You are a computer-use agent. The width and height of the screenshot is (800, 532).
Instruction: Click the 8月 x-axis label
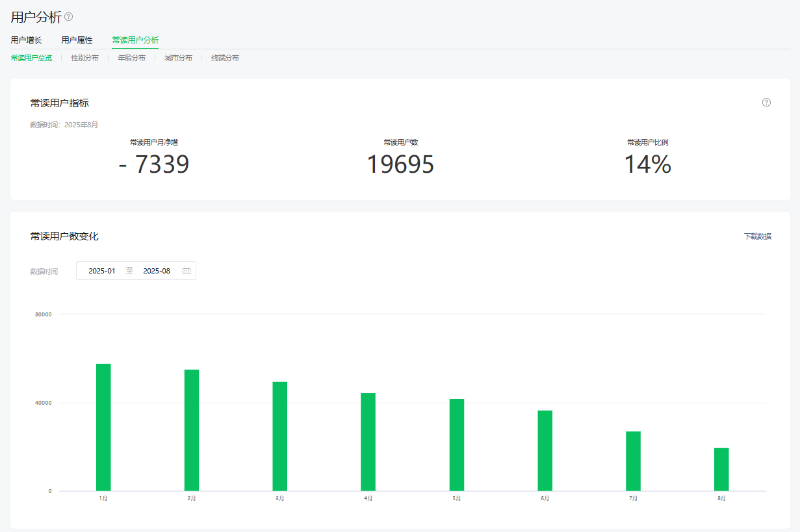click(721, 498)
